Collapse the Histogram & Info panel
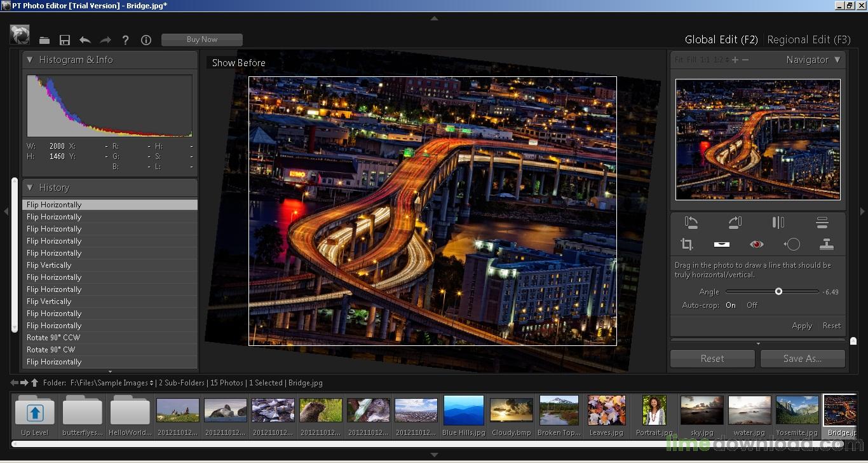Viewport: 868px width, 463px height. (x=30, y=60)
